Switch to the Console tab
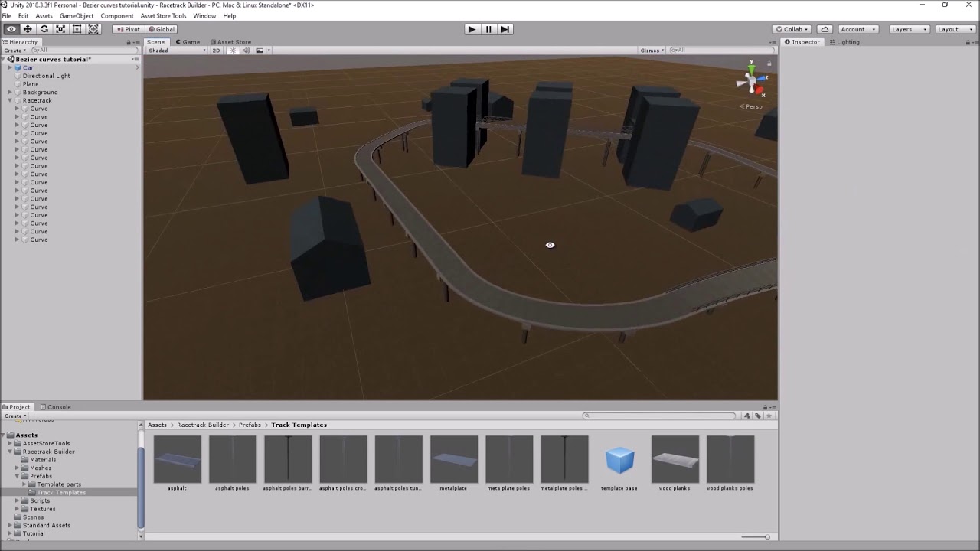The image size is (980, 551). [55, 407]
